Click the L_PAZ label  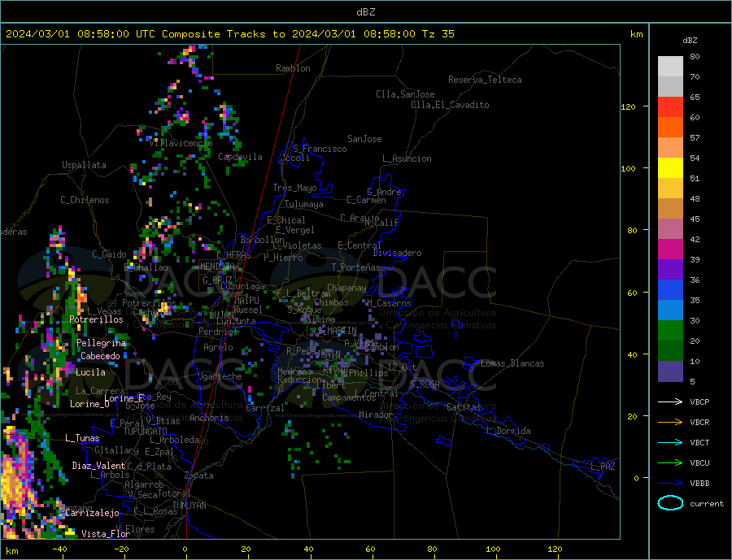(x=603, y=467)
